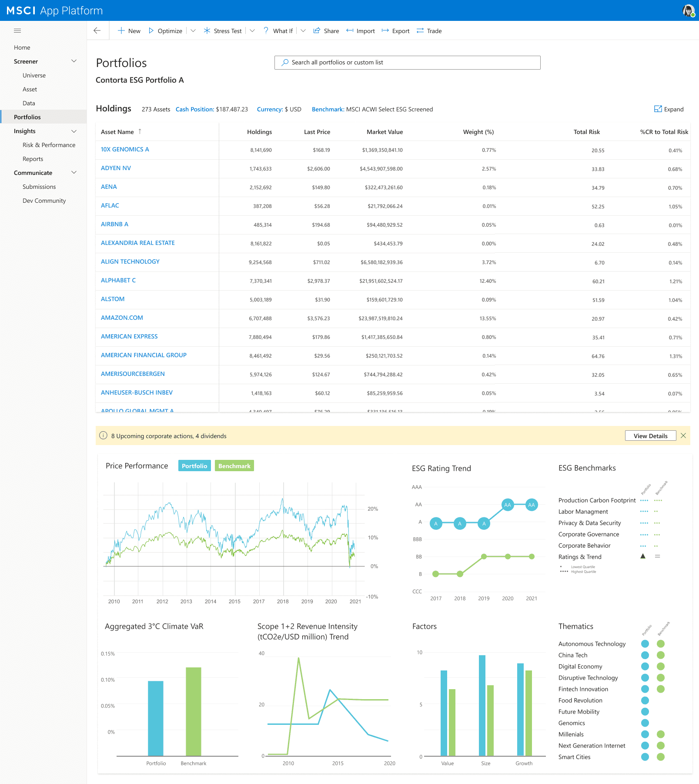The height and width of the screenshot is (784, 699).
Task: Open Universe in the sidebar
Action: point(34,75)
